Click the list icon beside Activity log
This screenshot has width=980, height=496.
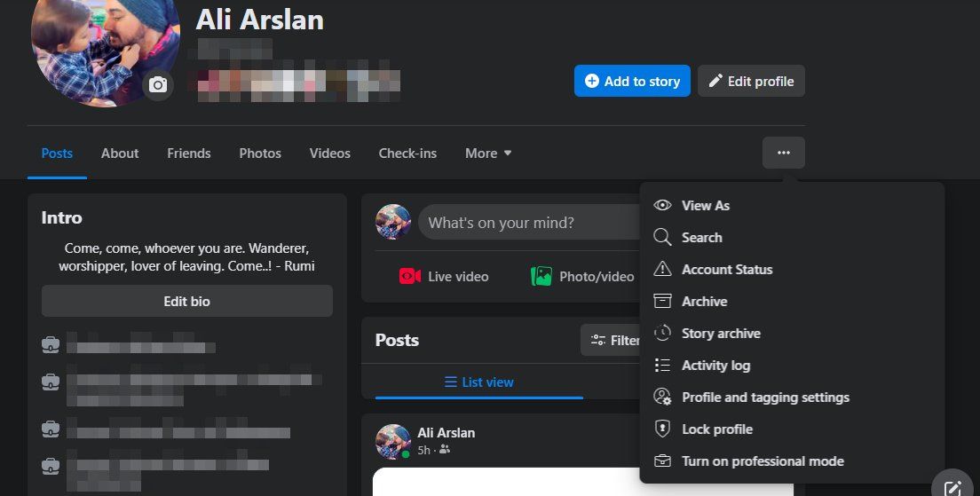point(662,366)
